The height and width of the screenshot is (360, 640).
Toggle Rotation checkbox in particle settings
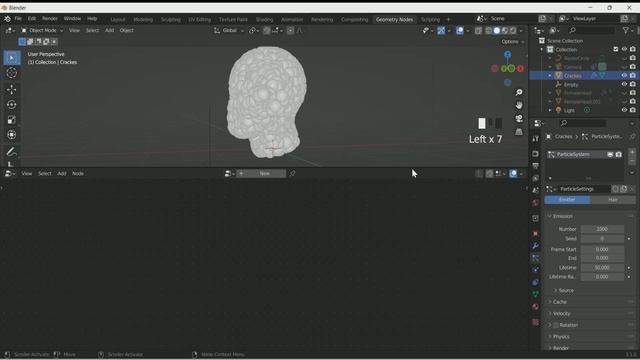point(556,325)
